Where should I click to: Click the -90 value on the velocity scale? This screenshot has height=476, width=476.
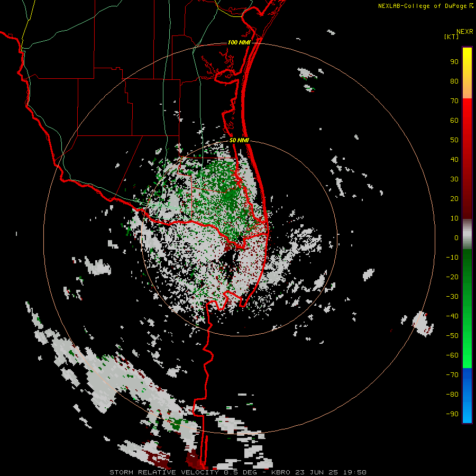[x=452, y=414]
